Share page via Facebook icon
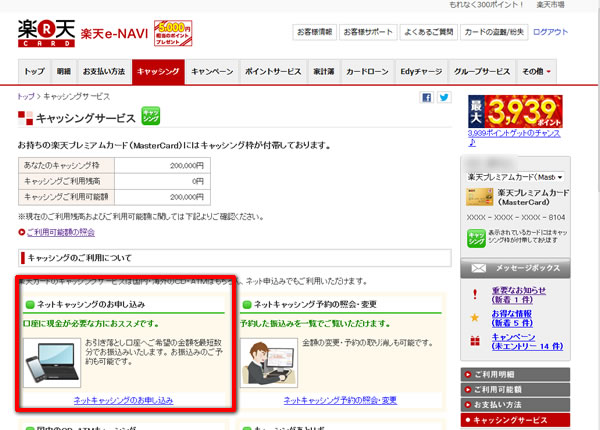Viewport: 600px width, 430px height. click(x=426, y=97)
